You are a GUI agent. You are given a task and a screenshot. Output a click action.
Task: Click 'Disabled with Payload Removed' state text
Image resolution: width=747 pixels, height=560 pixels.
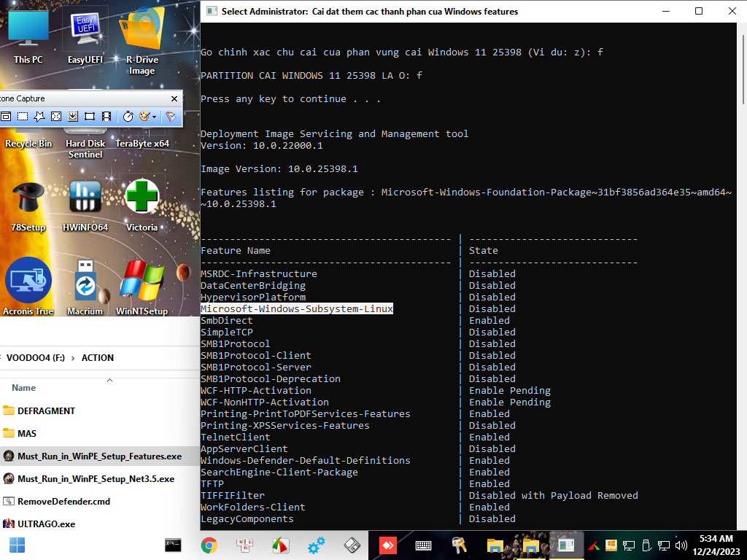click(x=553, y=496)
